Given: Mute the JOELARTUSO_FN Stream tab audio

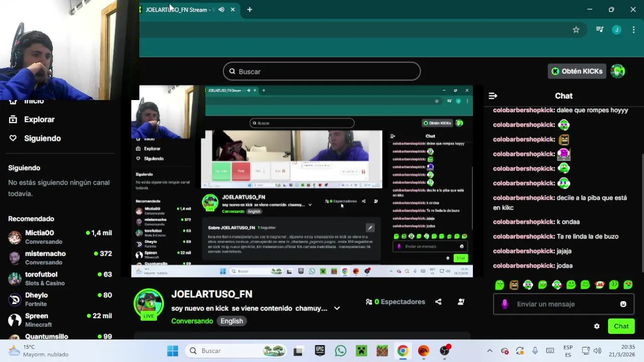Looking at the screenshot, I should pos(221,10).
